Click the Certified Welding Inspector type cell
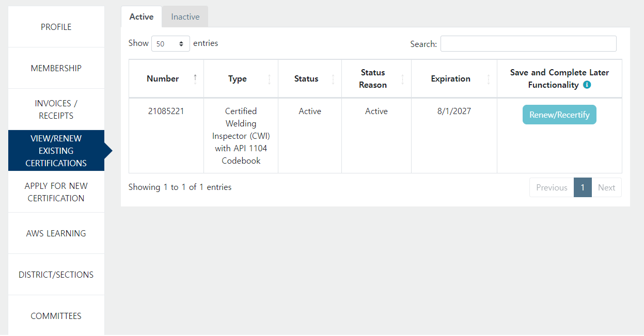 pos(241,136)
